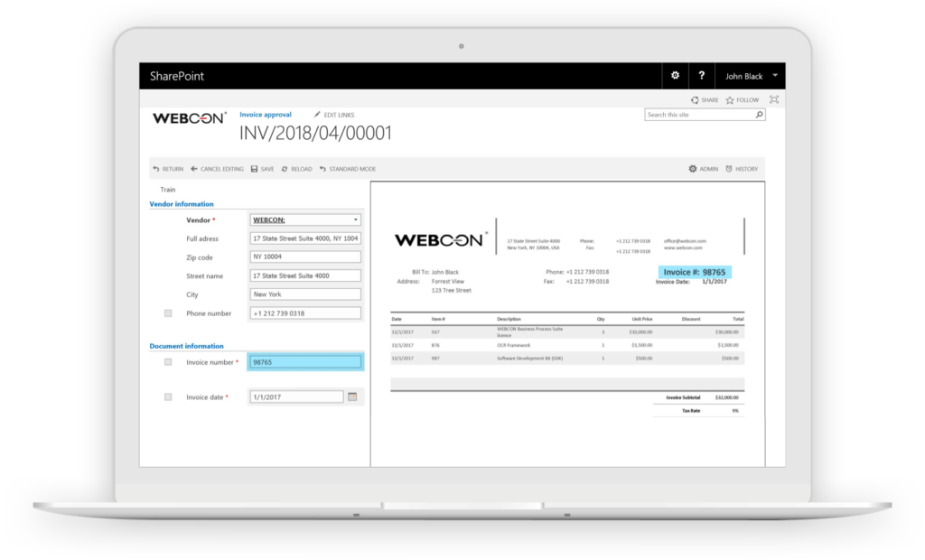Image resolution: width=925 pixels, height=560 pixels.
Task: Click CANCEL EDITING in toolbar
Action: click(x=217, y=169)
